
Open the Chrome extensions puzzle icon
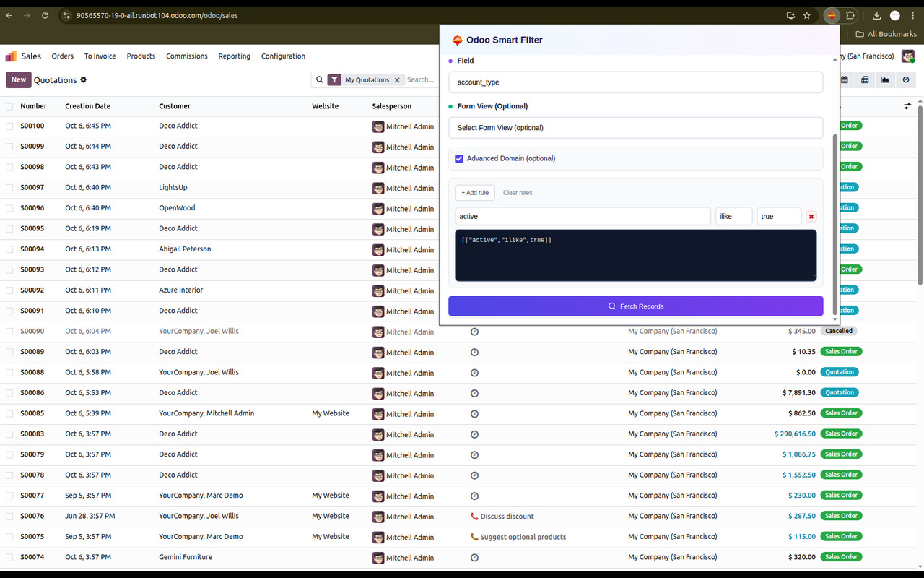point(850,15)
